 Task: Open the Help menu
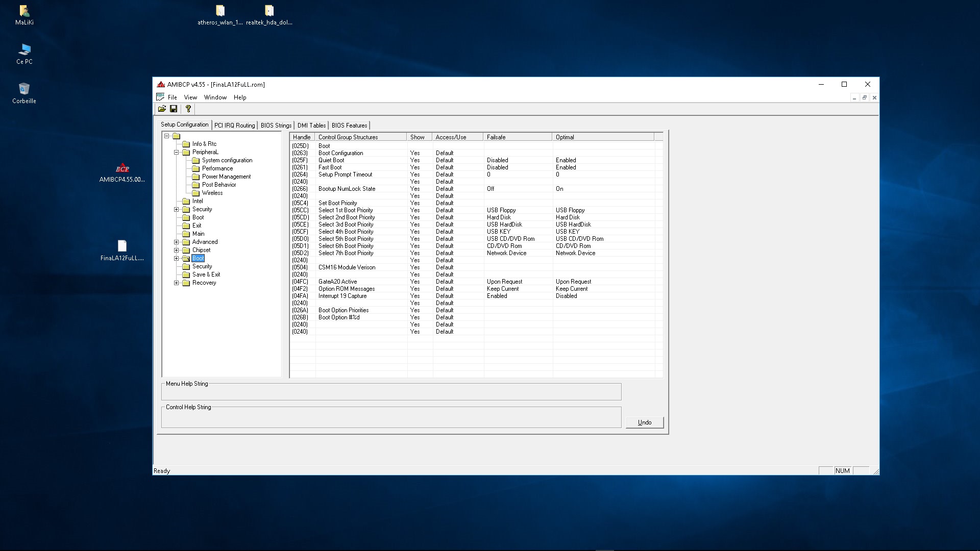click(x=240, y=97)
